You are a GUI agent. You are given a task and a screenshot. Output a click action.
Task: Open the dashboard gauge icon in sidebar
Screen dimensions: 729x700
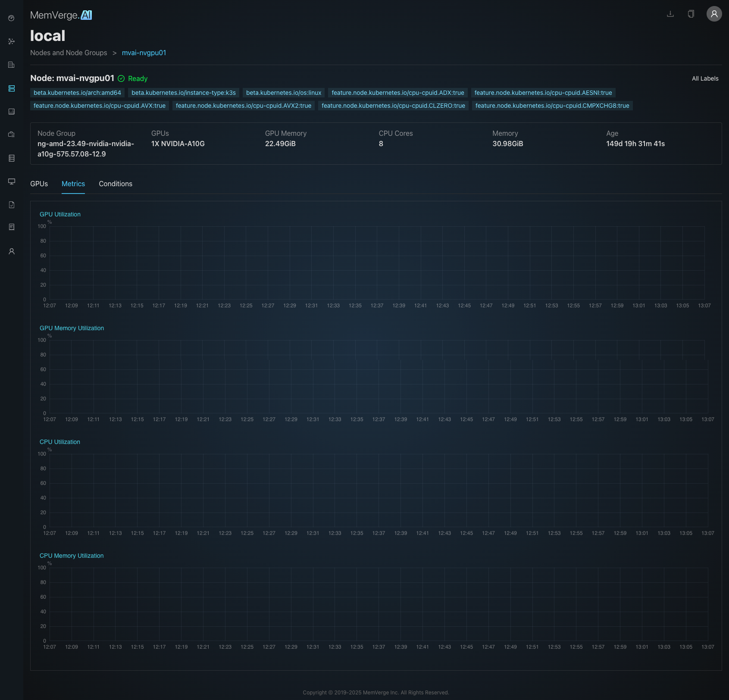(x=12, y=18)
